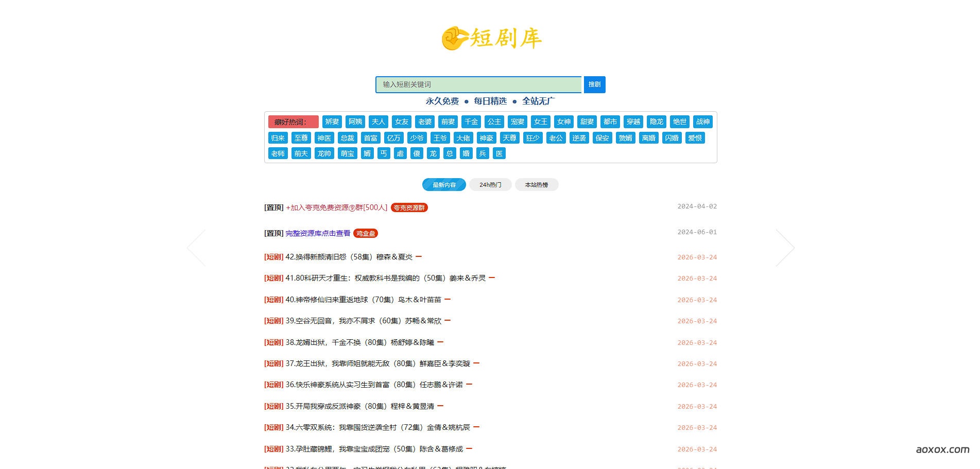Select the 逆袭 hot keyword tag
Image resolution: width=980 pixels, height=469 pixels.
tap(579, 138)
